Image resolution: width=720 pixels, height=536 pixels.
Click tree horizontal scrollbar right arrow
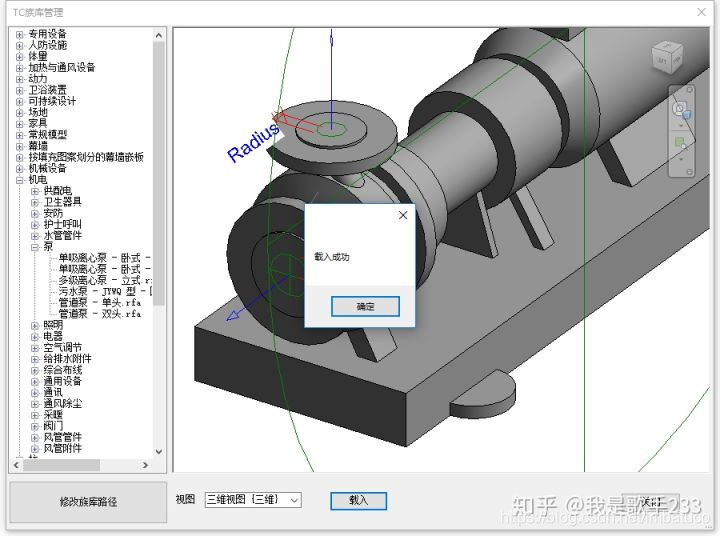pos(146,465)
